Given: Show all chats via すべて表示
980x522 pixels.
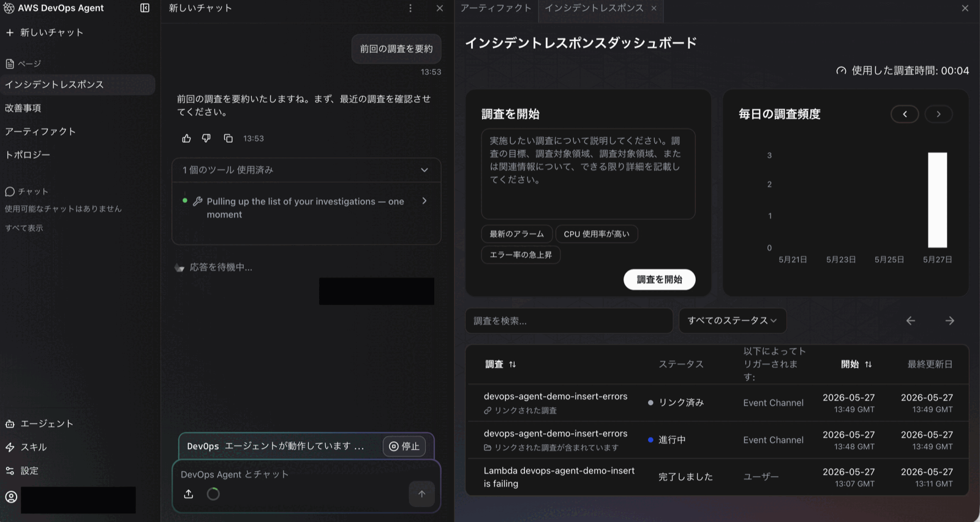Looking at the screenshot, I should (24, 228).
